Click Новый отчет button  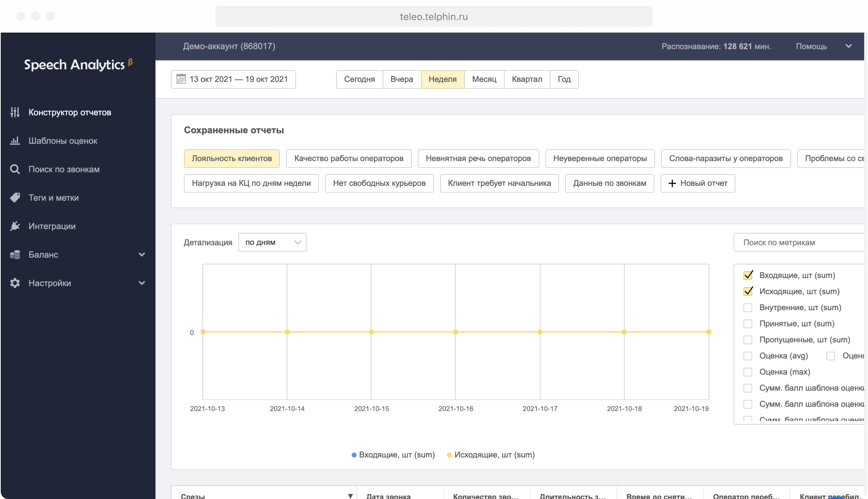(698, 183)
